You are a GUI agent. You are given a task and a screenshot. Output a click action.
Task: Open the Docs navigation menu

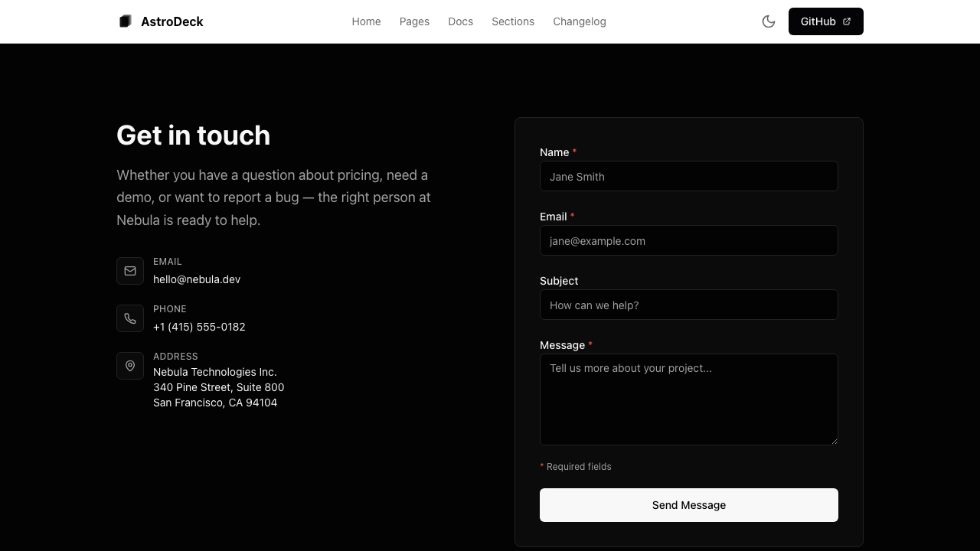(x=460, y=21)
